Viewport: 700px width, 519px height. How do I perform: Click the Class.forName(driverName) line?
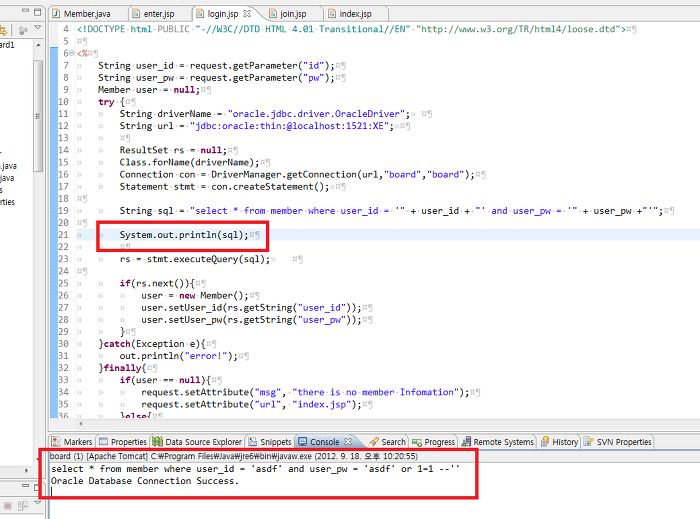(189, 162)
